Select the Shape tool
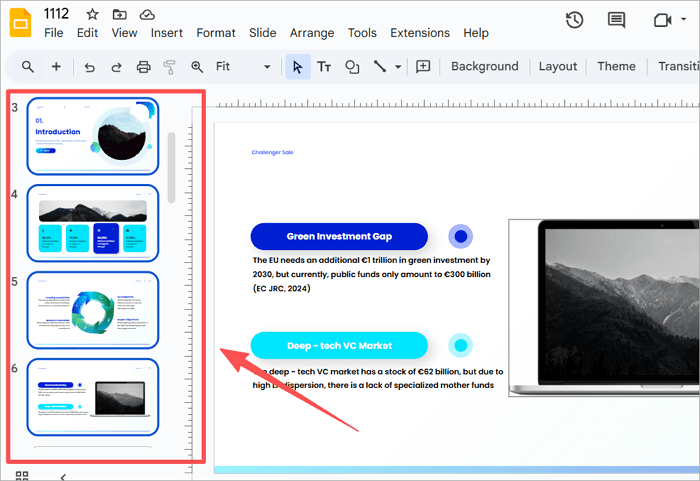The width and height of the screenshot is (700, 481). 352,67
